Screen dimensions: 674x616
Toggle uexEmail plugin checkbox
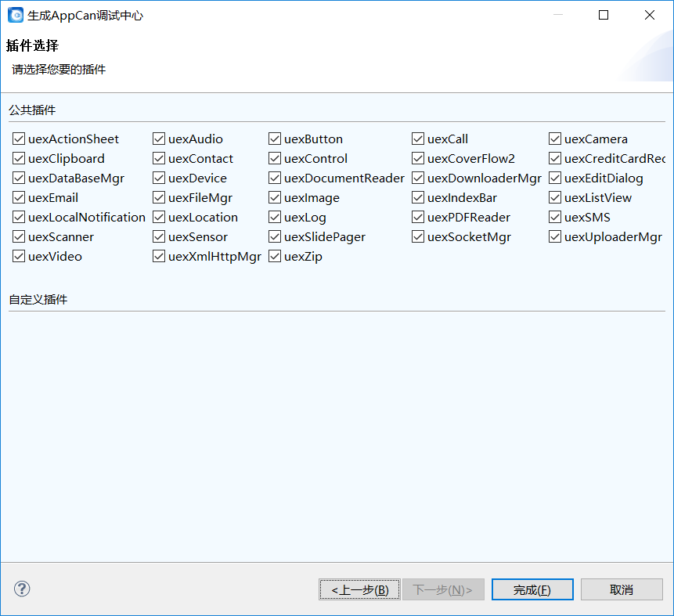[19, 197]
